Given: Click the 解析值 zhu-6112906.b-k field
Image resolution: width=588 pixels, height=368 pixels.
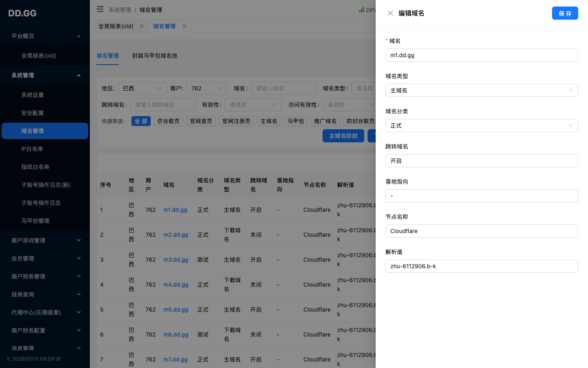Looking at the screenshot, I should coord(482,266).
